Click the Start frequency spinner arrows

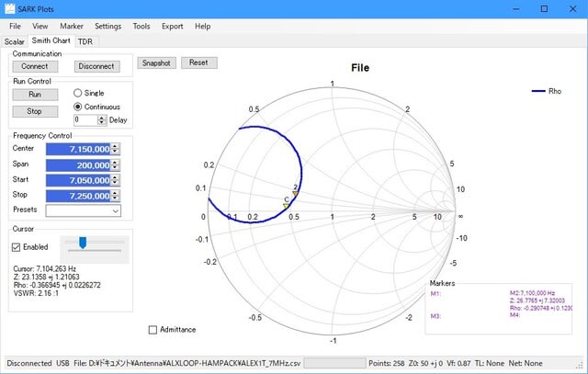(115, 180)
